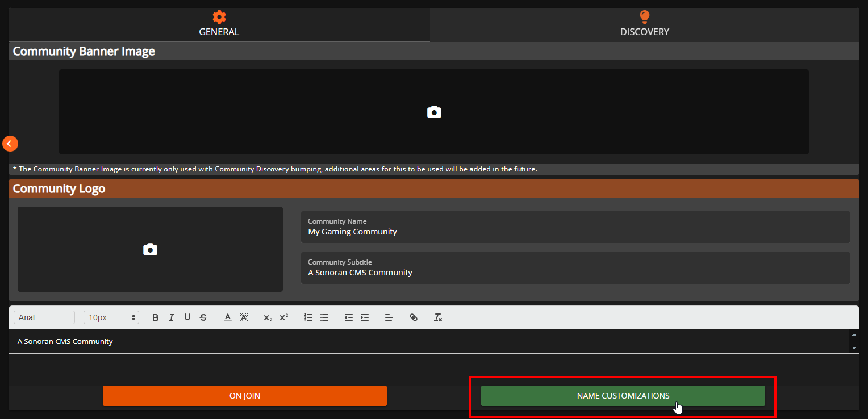Open the text color picker
868x419 pixels.
(228, 317)
